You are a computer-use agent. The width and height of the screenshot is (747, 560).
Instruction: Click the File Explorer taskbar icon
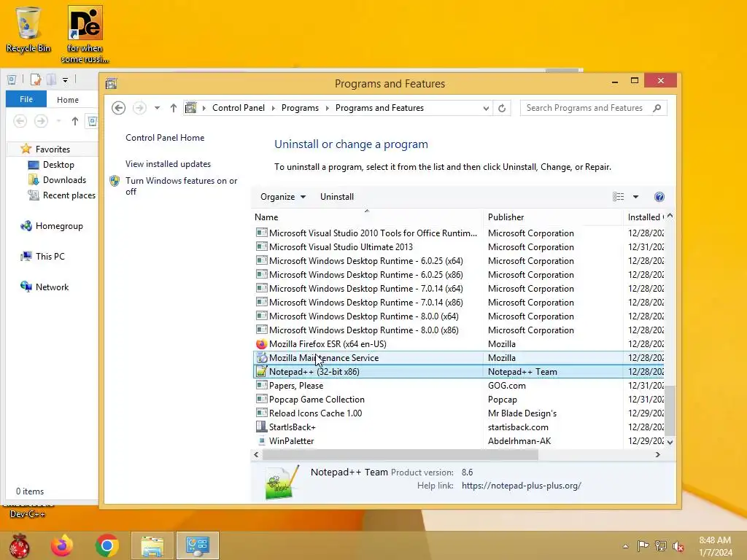click(x=152, y=545)
